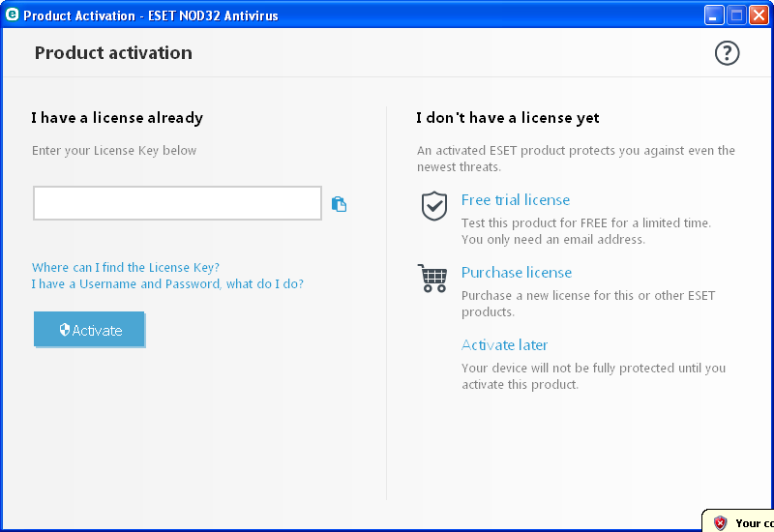Maximize the Product Activation window
This screenshot has height=532, width=774.
(736, 15)
